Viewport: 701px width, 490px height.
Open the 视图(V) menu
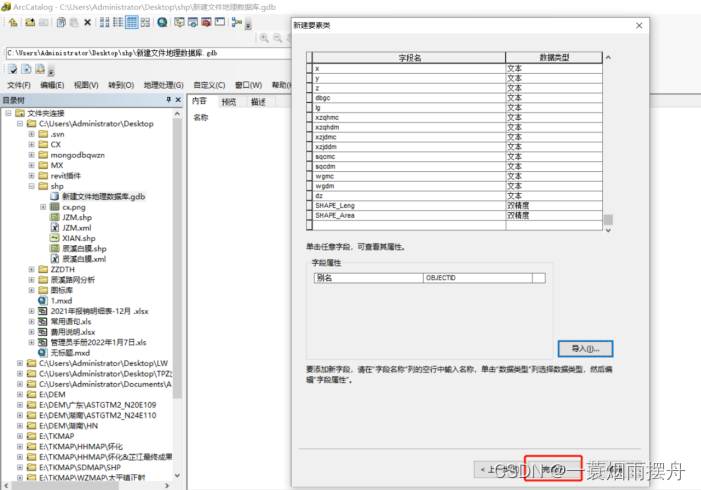86,85
